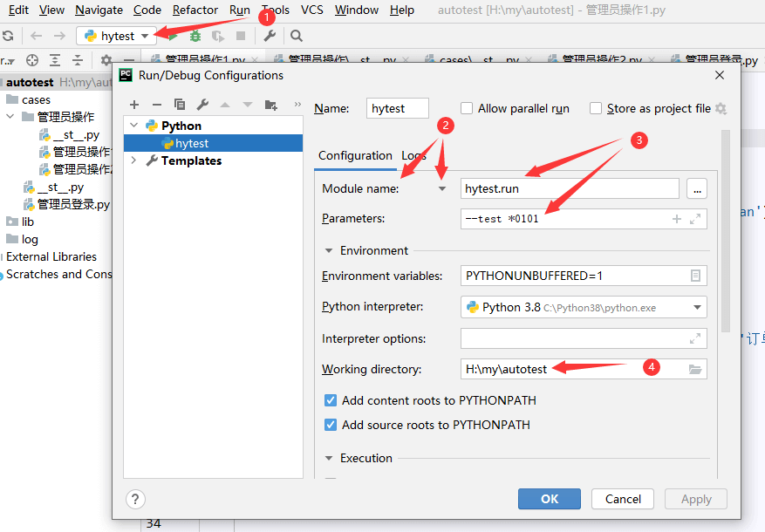Viewport: 765px width, 532px height.
Task: Click the Forward navigation arrow
Action: coord(59,36)
